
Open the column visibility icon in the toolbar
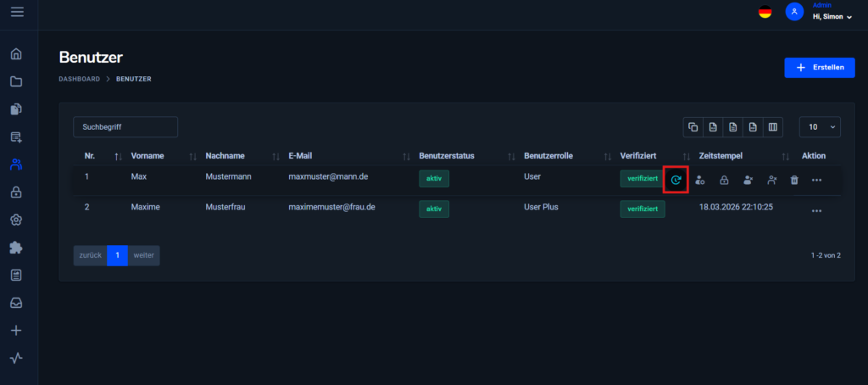tap(773, 127)
